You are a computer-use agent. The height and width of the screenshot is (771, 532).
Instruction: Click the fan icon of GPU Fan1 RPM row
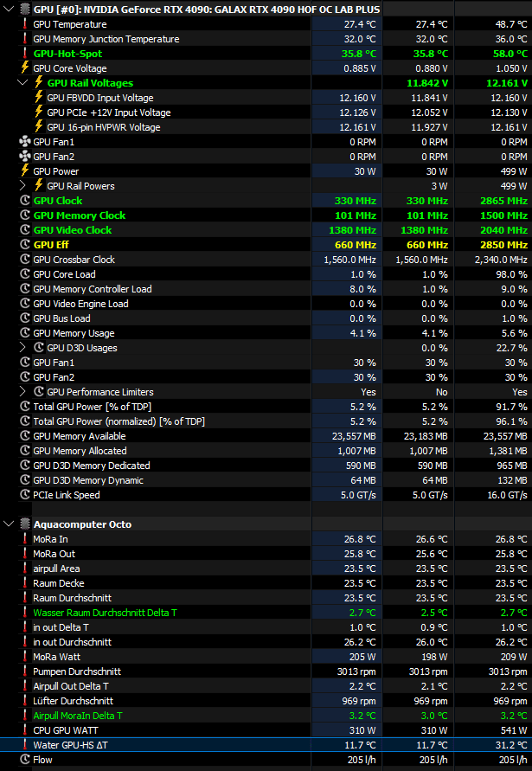pos(24,142)
